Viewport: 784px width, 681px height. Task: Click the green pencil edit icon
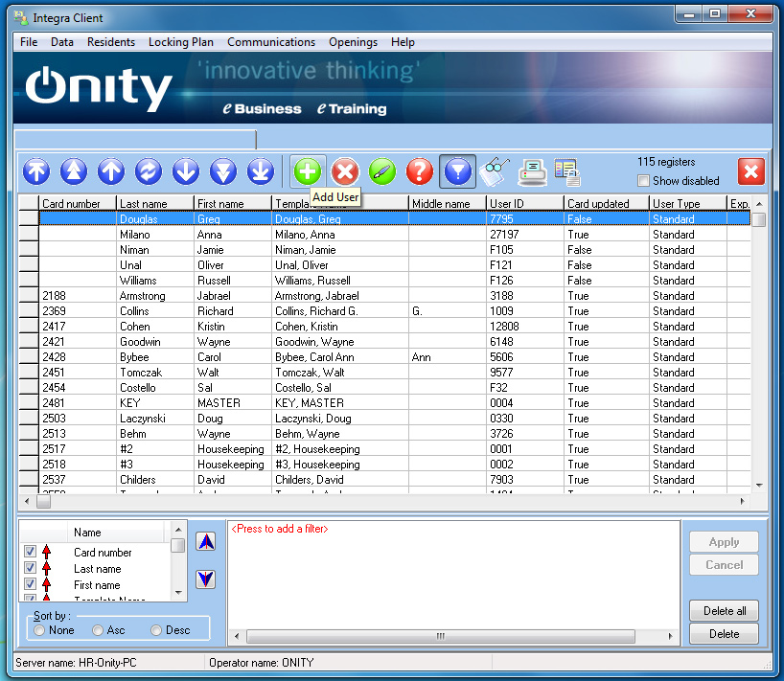tap(382, 171)
